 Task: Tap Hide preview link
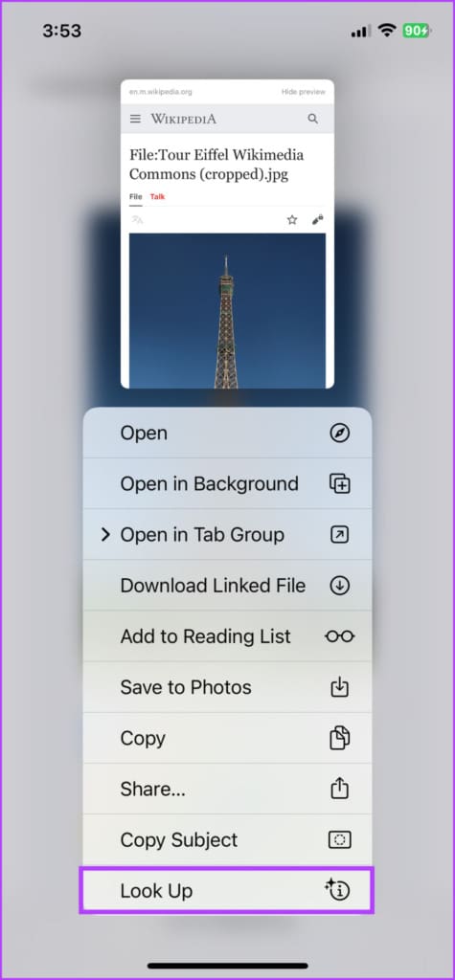(x=304, y=92)
